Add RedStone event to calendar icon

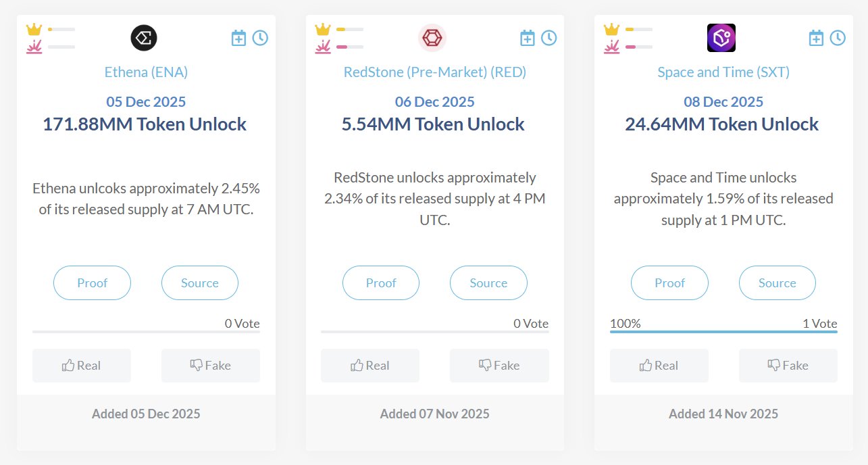(528, 38)
